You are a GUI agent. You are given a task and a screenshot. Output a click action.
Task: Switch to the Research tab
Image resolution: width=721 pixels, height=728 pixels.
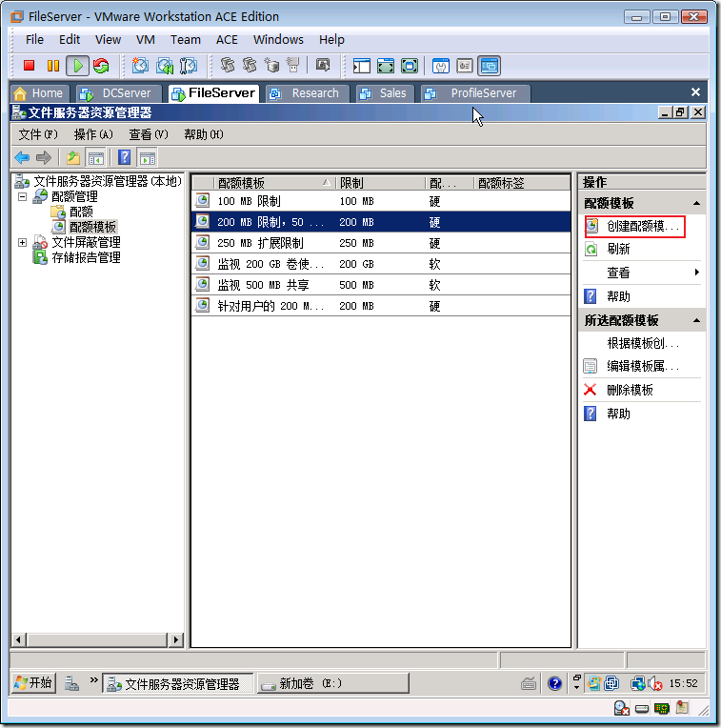(309, 93)
